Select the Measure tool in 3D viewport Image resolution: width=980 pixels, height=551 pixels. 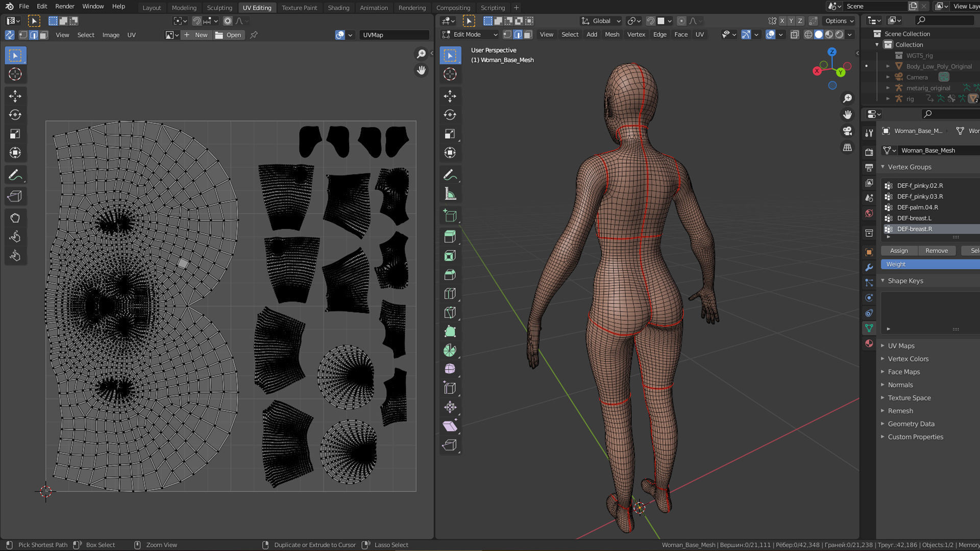(450, 194)
